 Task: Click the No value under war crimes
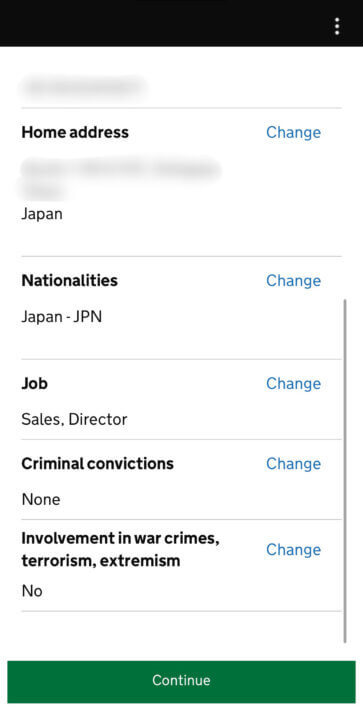[32, 591]
